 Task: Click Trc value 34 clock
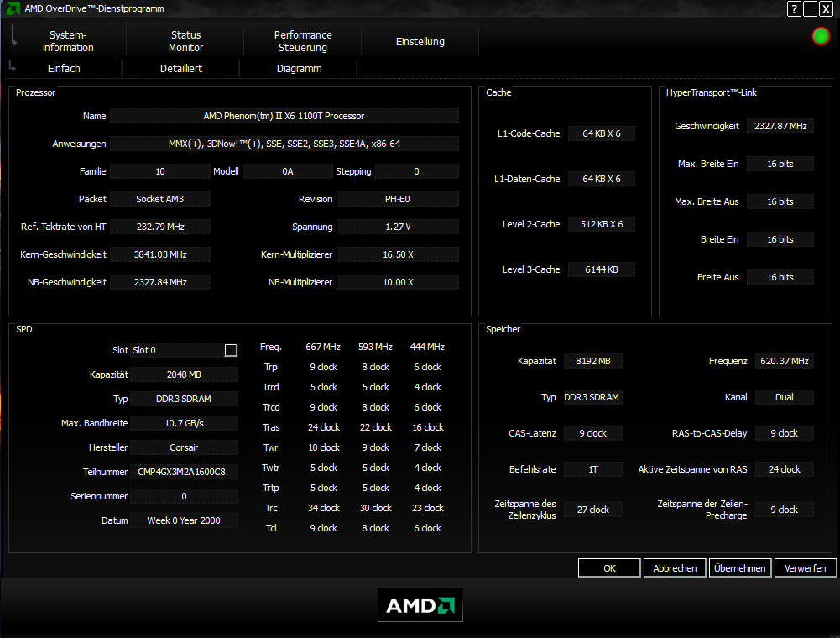[x=324, y=508]
